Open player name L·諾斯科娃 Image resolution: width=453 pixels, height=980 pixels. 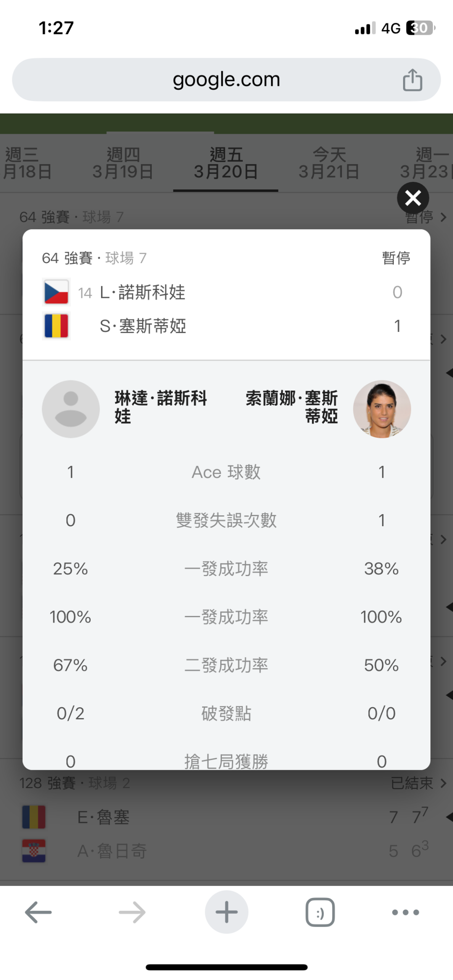click(x=143, y=292)
